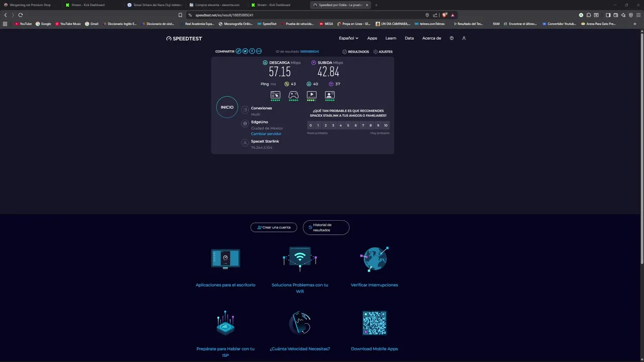Open the Verificar Interrupciones globe illustration

coord(374,259)
